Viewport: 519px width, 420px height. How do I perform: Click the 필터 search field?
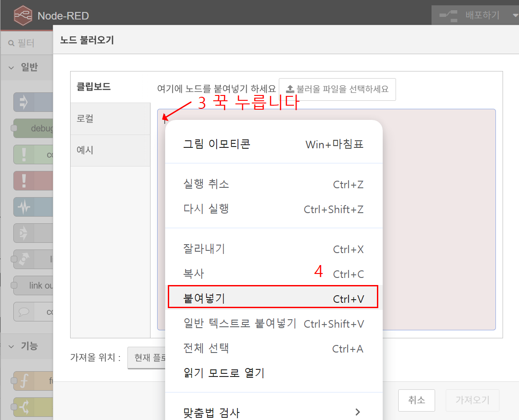click(31, 44)
